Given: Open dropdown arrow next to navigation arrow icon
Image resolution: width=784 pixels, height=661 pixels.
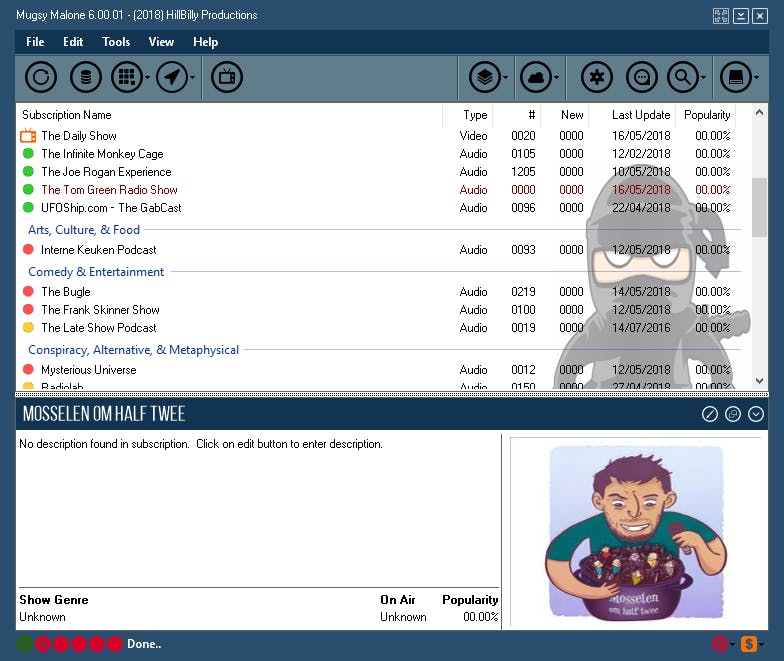Looking at the screenshot, I should click(x=192, y=78).
